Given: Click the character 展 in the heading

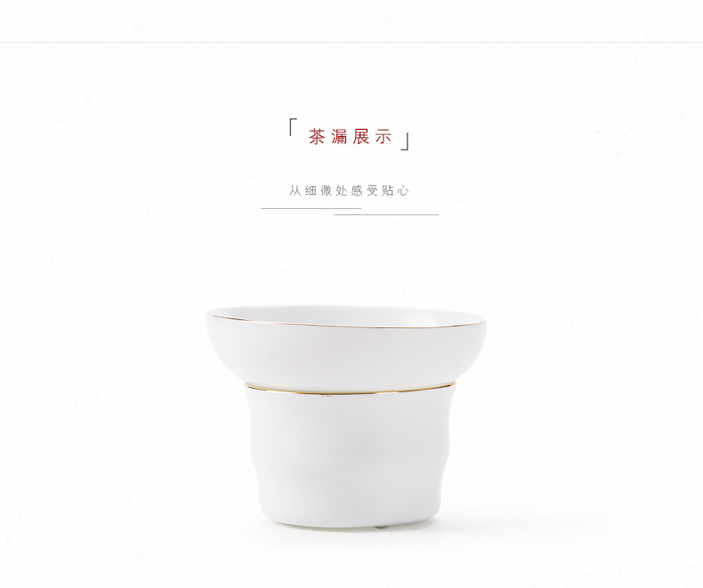Looking at the screenshot, I should coord(361,136).
